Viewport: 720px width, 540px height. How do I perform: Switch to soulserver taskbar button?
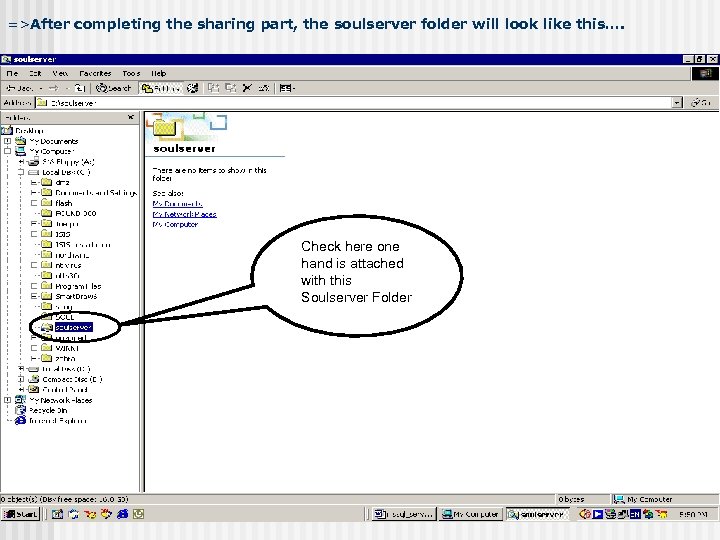pyautogui.click(x=536, y=514)
